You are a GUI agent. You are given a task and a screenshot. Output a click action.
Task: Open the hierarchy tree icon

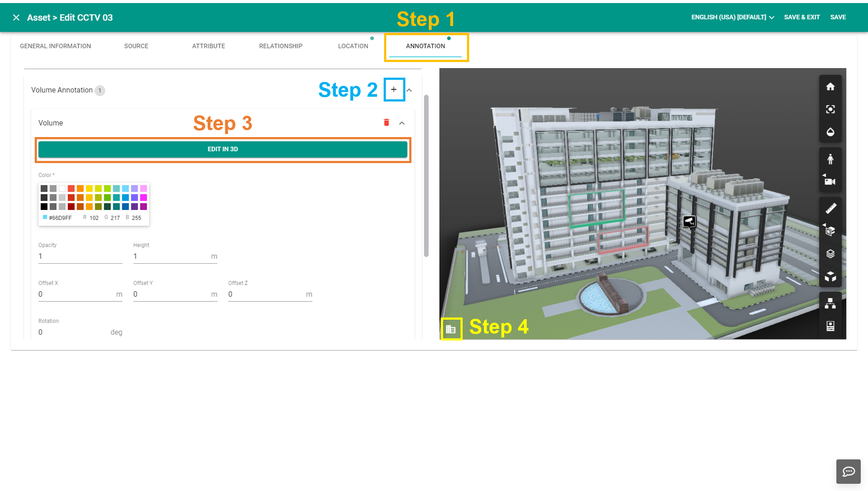(x=830, y=304)
